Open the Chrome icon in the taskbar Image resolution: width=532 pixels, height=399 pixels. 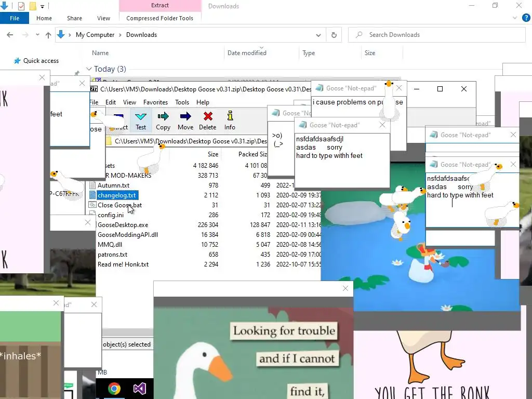[114, 389]
